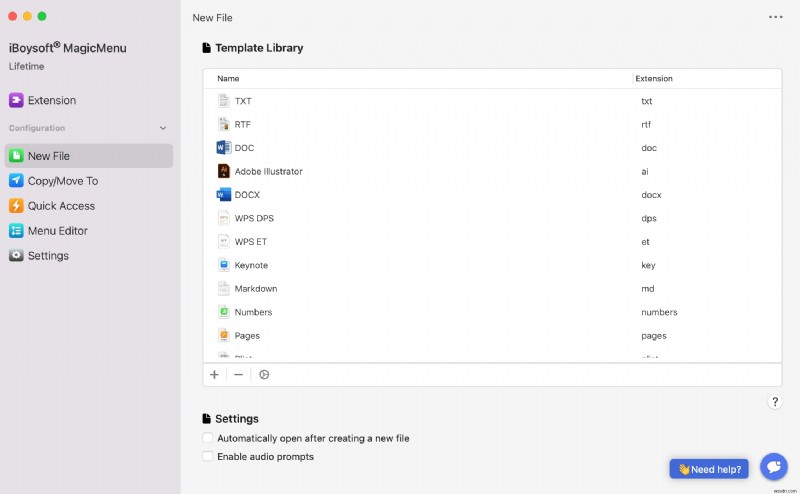
Task: Click the Numbers file icon
Action: point(223,312)
